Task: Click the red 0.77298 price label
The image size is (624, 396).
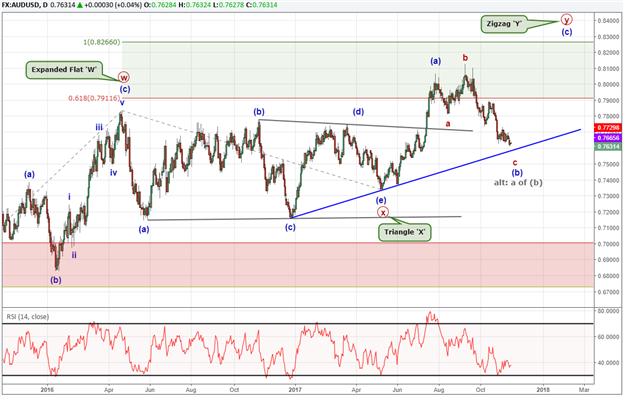Action: pos(608,127)
